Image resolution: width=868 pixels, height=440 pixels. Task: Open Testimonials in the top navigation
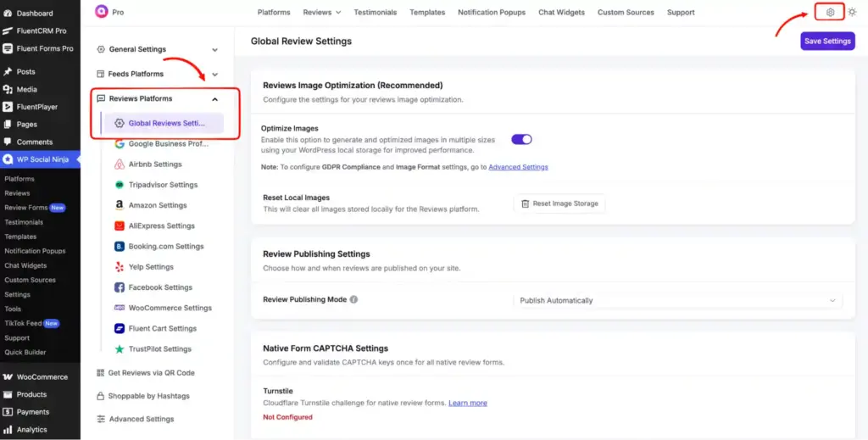[376, 12]
